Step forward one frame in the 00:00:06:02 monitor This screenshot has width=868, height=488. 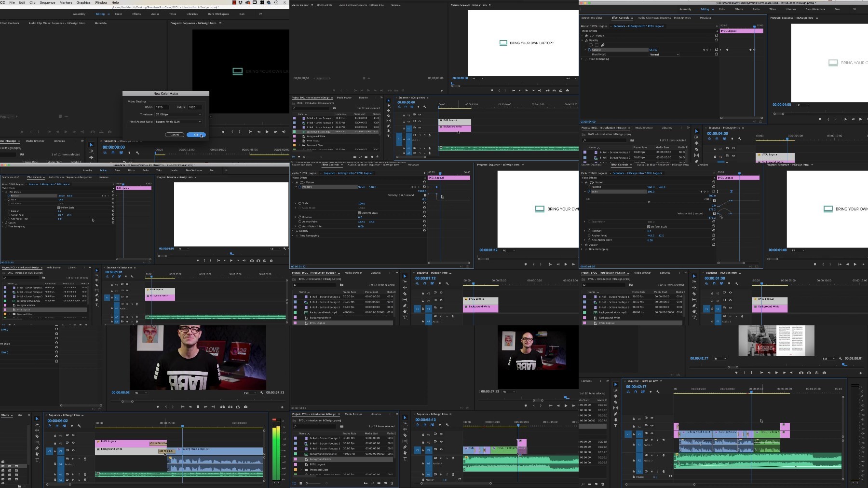pyautogui.click(x=205, y=407)
